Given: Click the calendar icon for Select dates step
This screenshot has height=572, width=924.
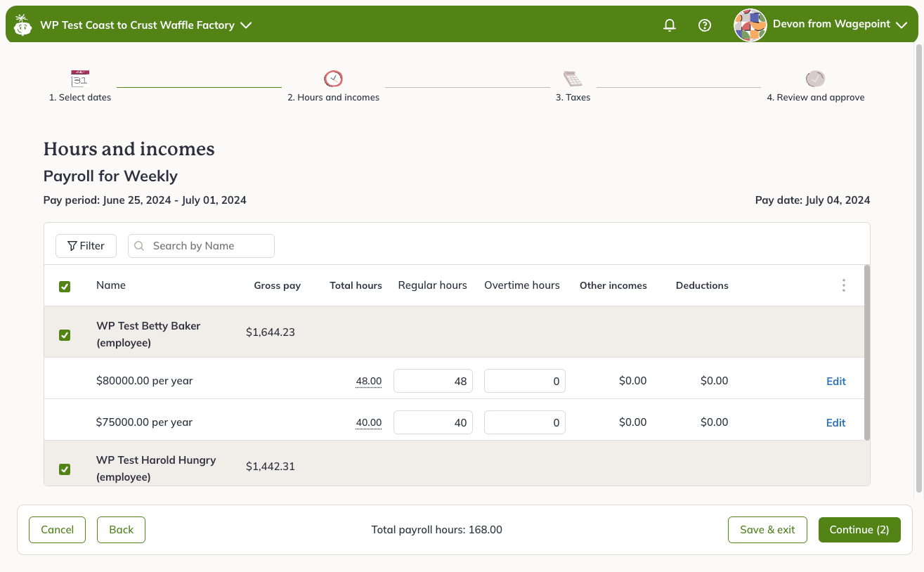Looking at the screenshot, I should 80,78.
